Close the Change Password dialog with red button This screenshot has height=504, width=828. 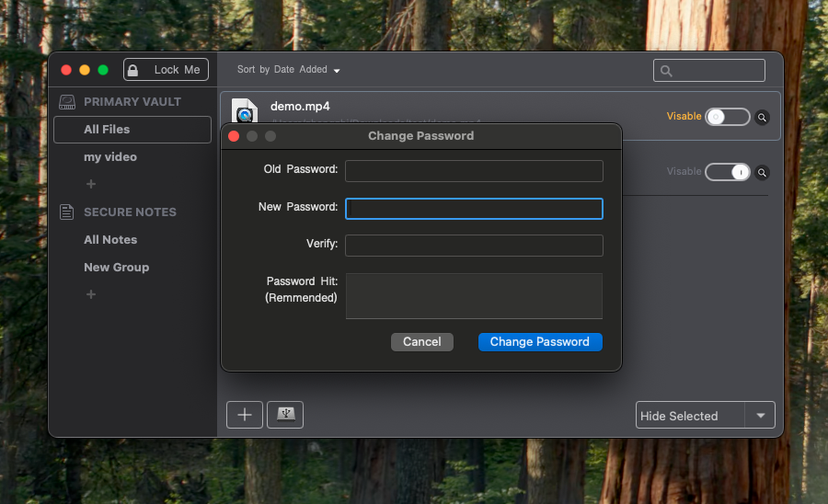point(234,136)
